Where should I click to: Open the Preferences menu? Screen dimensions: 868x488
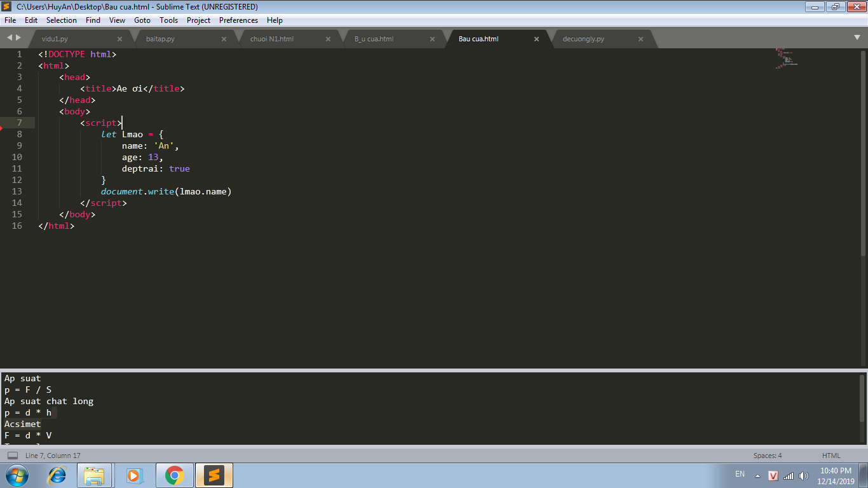click(x=238, y=20)
